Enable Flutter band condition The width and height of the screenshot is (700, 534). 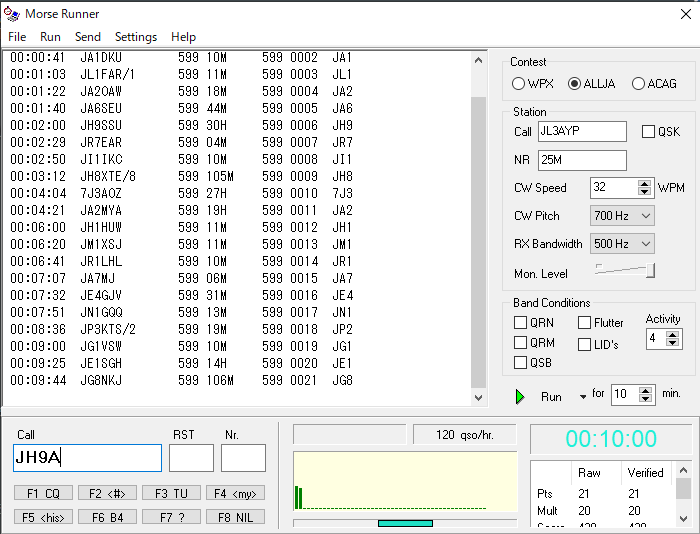point(584,322)
